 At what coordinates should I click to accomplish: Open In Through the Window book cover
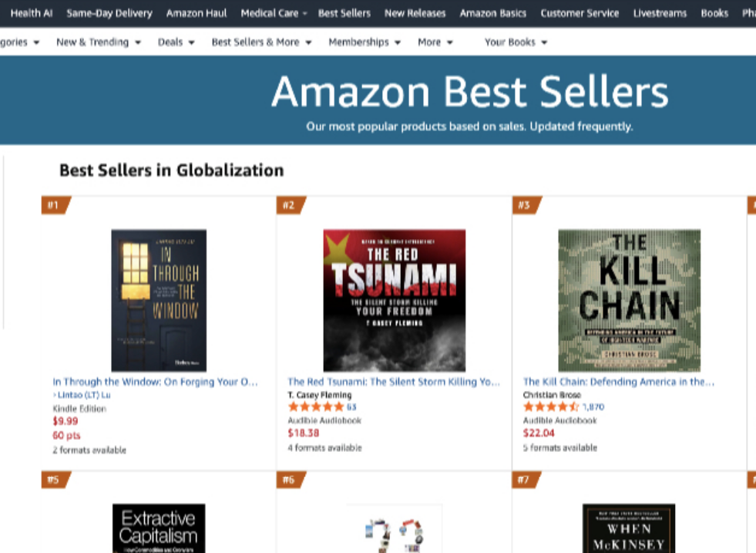coord(159,300)
